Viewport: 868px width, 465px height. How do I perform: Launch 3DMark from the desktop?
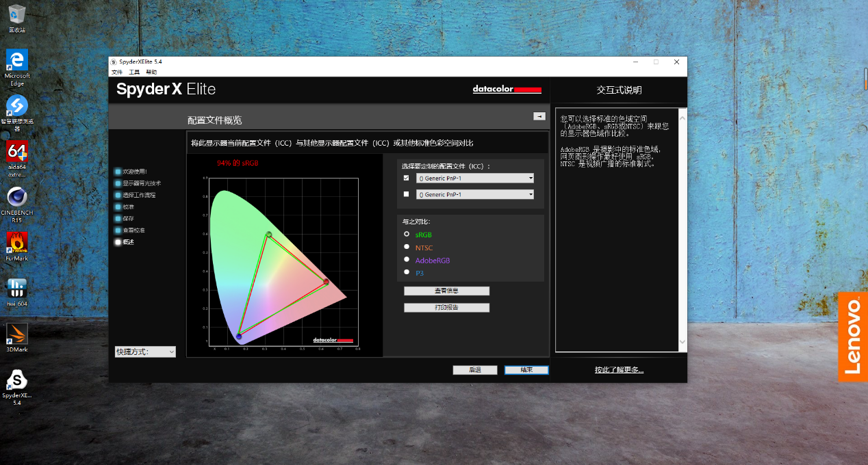(x=17, y=338)
